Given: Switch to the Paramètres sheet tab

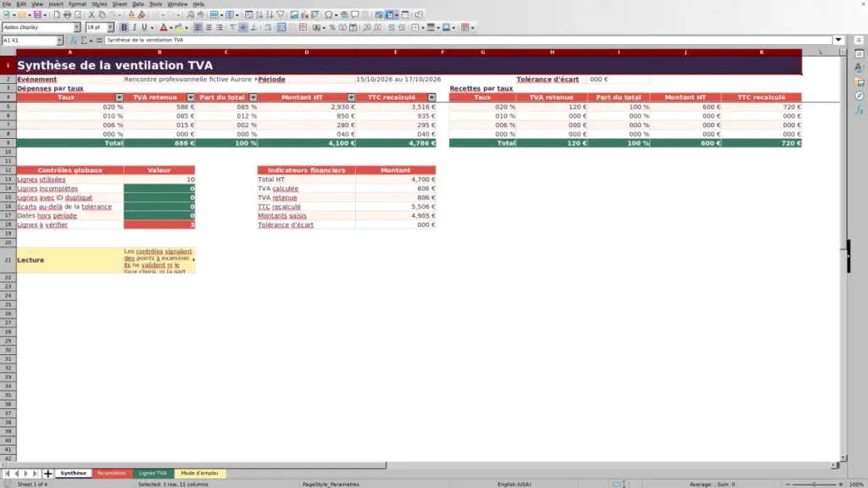Looking at the screenshot, I should pos(111,474).
